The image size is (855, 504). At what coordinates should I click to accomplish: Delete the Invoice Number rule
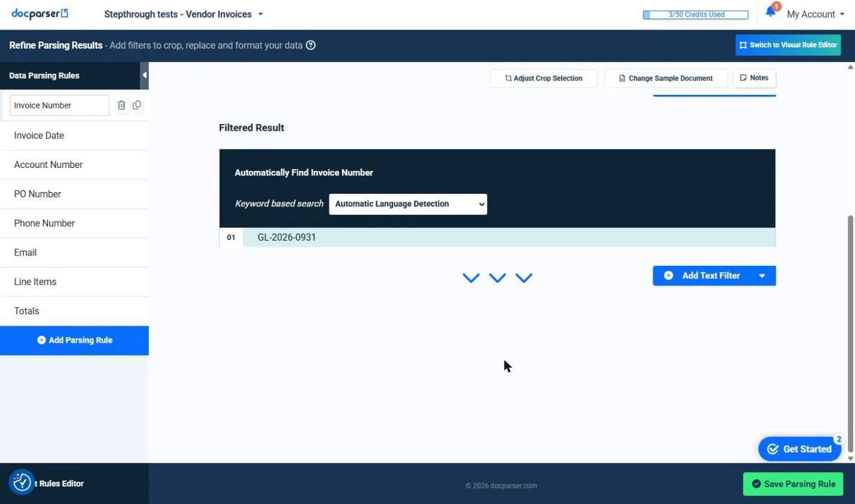tap(121, 105)
